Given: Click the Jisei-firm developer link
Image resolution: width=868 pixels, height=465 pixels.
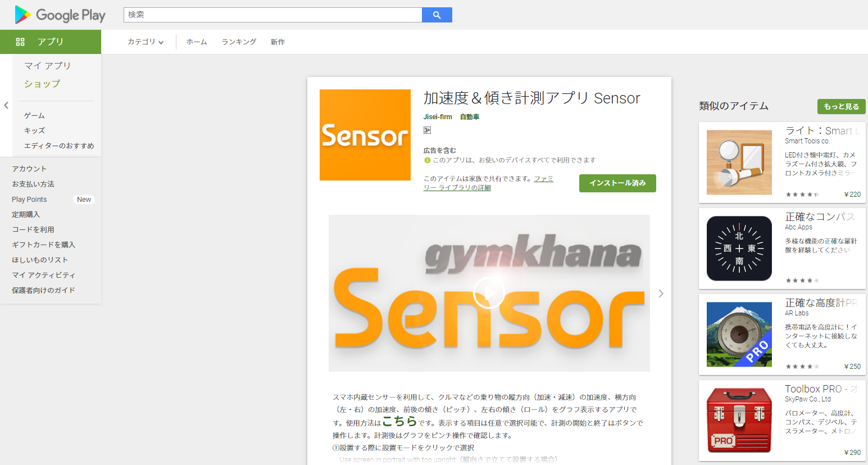Looking at the screenshot, I should (x=438, y=117).
